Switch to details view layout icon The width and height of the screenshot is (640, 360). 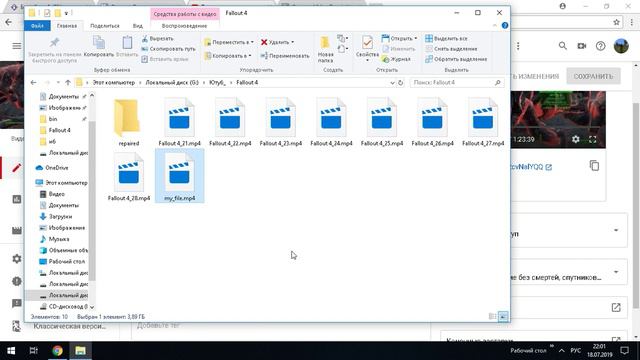click(493, 316)
